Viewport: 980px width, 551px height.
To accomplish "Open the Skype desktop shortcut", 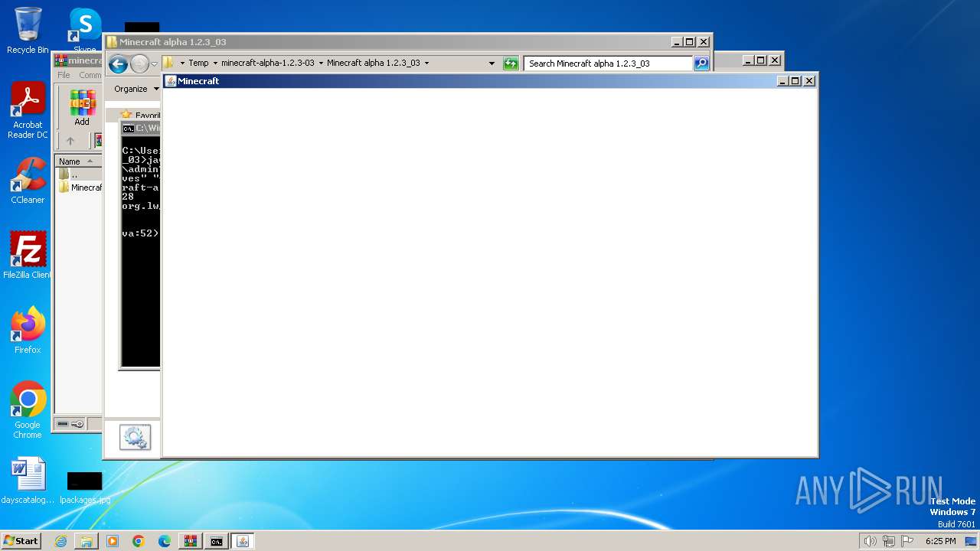I will [85, 28].
